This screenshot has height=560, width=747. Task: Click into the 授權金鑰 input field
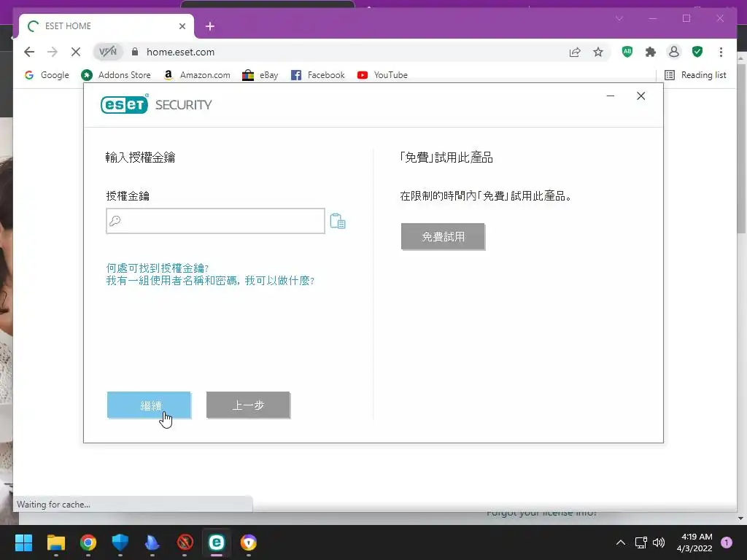(215, 221)
